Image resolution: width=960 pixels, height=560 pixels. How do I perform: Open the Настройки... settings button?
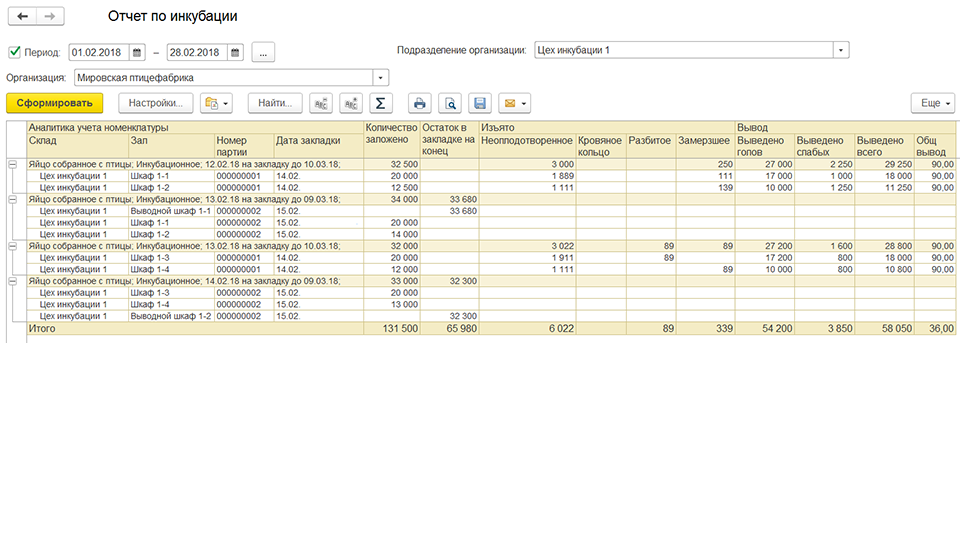click(x=156, y=103)
